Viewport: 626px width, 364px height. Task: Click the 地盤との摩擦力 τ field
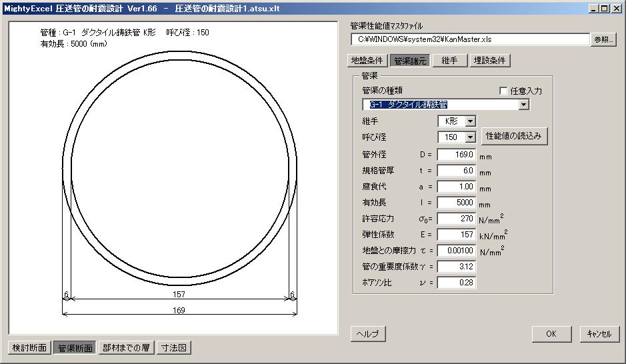point(456,250)
